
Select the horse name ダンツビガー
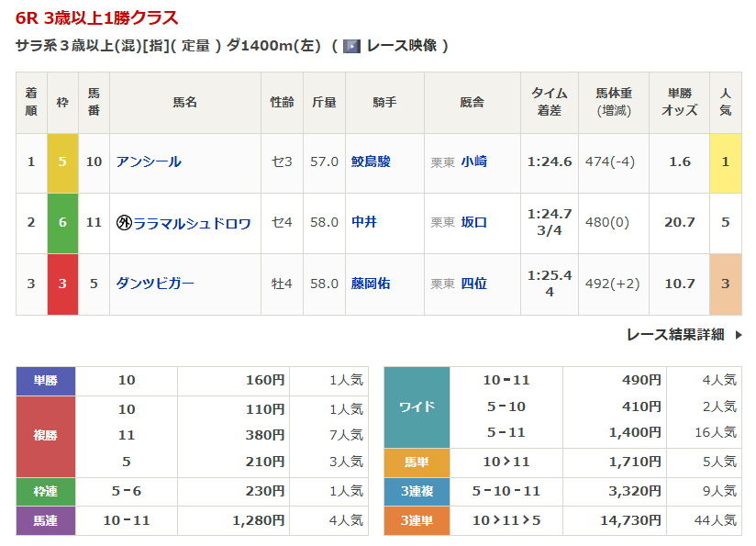click(x=155, y=284)
